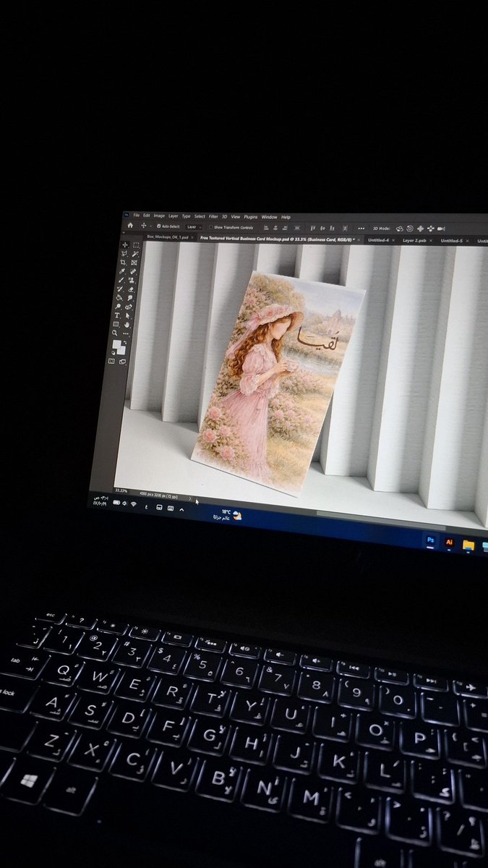
Task: Swap foreground and background colors
Action: pos(125,342)
